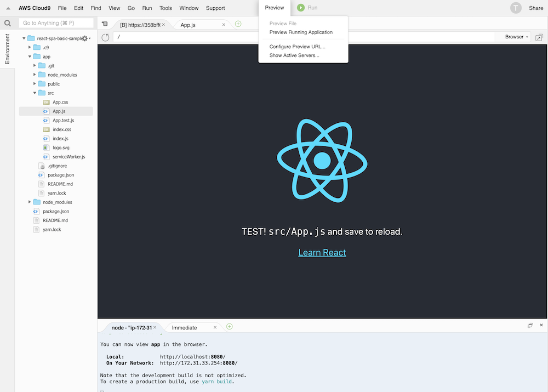Click the index.css file icon
Image resolution: width=548 pixels, height=392 pixels.
[x=46, y=129]
